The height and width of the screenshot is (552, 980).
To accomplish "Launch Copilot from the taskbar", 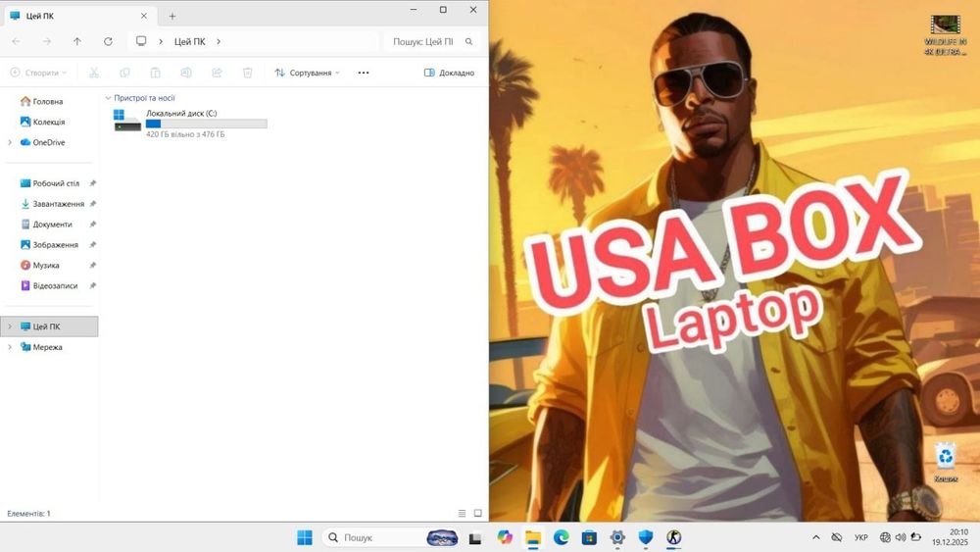I will point(505,537).
